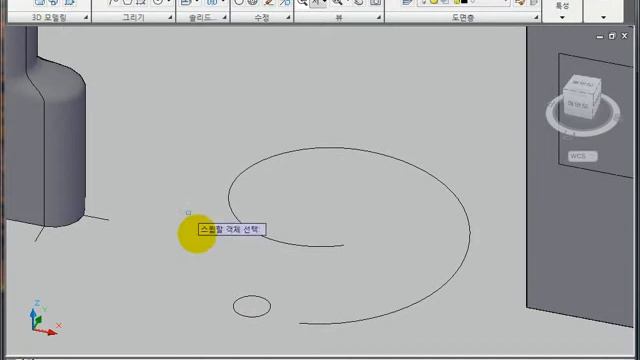Click the ViewCube top face
This screenshot has height=360, width=640.
(x=582, y=83)
